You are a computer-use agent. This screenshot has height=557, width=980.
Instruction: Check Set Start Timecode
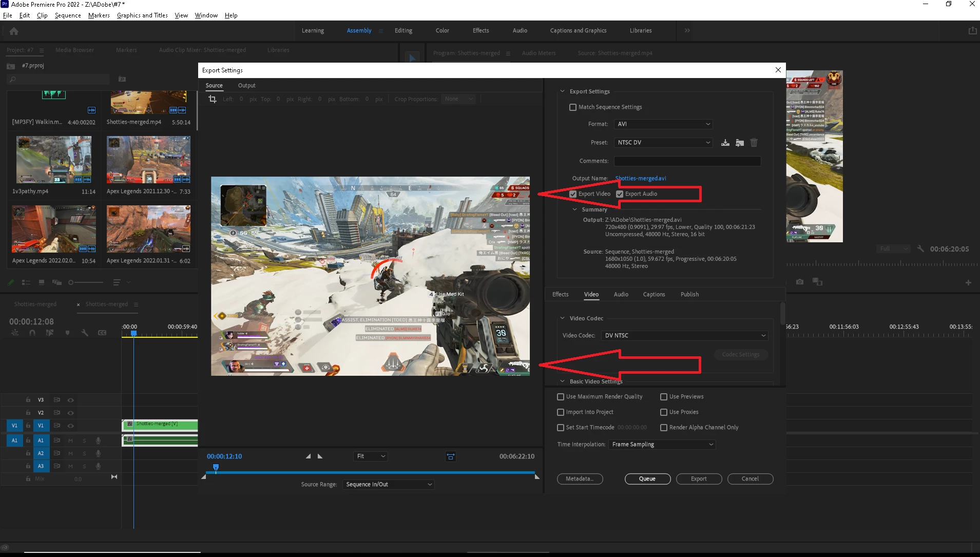click(x=561, y=428)
